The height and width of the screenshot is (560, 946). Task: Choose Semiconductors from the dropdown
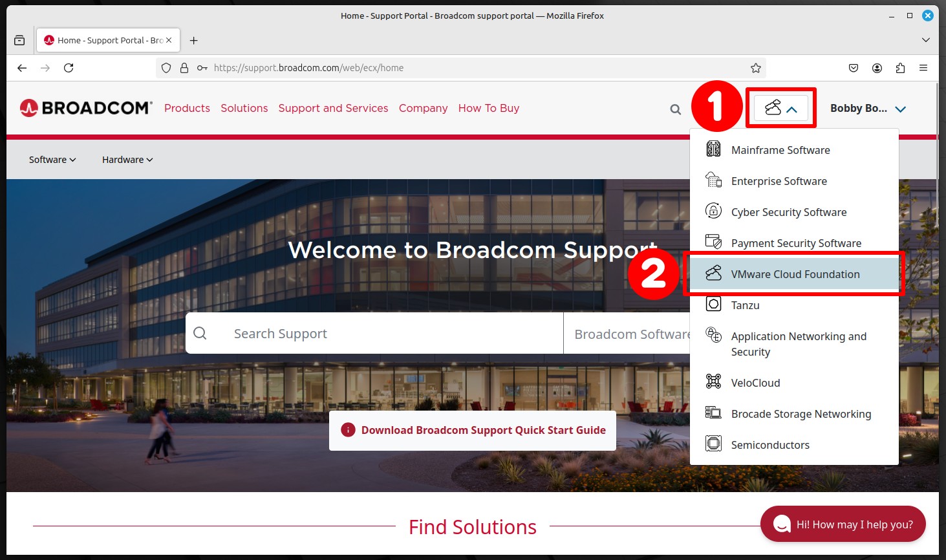(794, 445)
